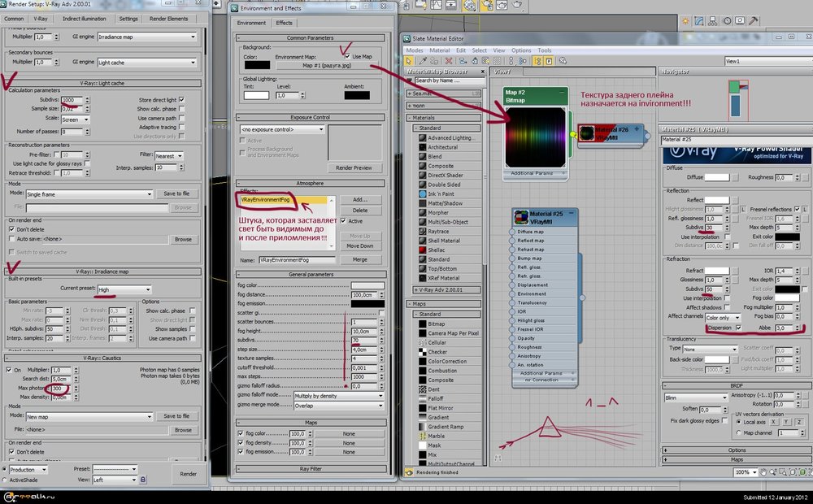Click the Render Preview button

354,167
